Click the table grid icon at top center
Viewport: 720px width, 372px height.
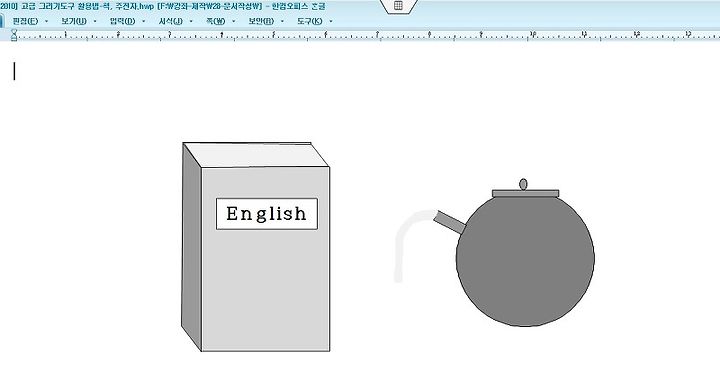coord(399,6)
